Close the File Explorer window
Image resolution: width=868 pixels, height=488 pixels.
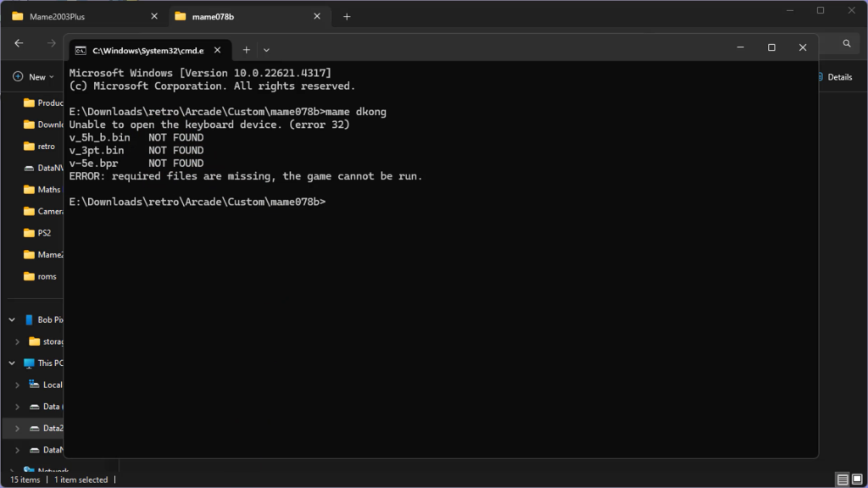pyautogui.click(x=851, y=10)
